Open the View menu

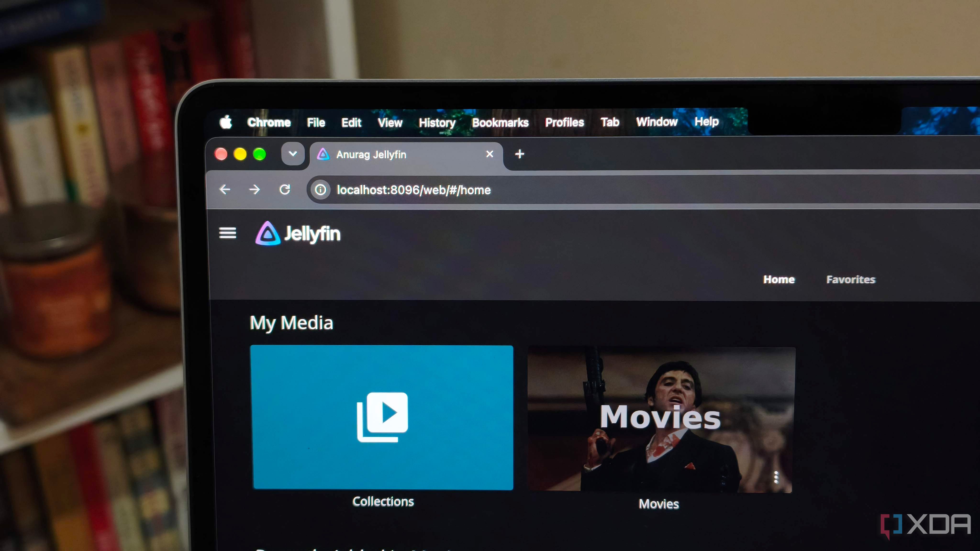390,122
